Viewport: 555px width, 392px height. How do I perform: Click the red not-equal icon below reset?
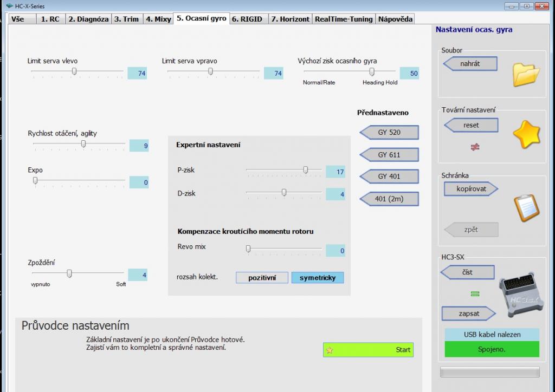pyautogui.click(x=475, y=147)
